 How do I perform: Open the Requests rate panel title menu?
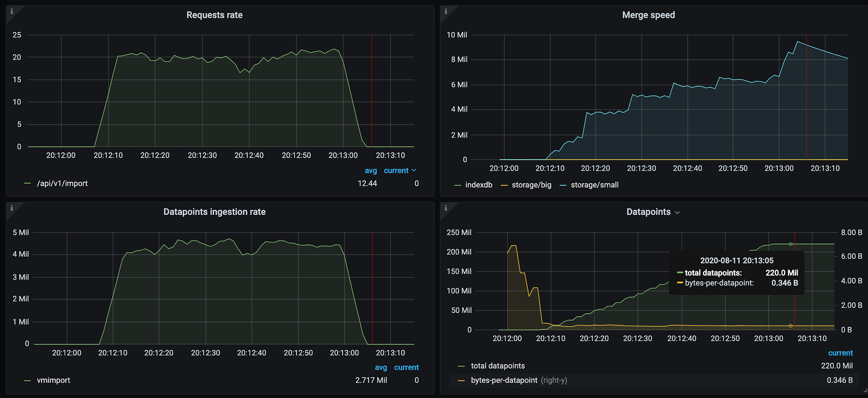click(x=214, y=15)
